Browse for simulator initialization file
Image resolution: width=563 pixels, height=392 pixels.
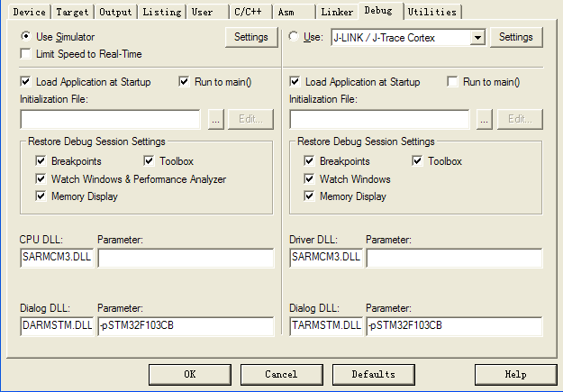[216, 119]
